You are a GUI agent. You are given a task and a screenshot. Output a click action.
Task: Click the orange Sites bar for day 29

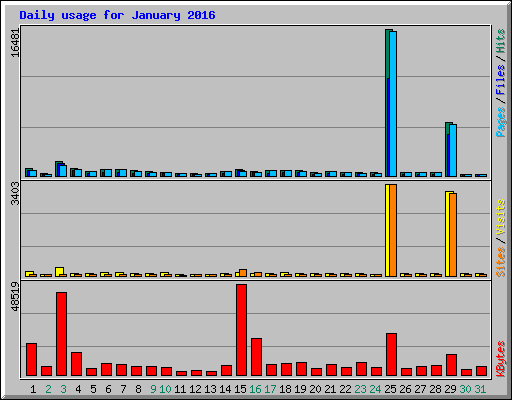coord(453,235)
